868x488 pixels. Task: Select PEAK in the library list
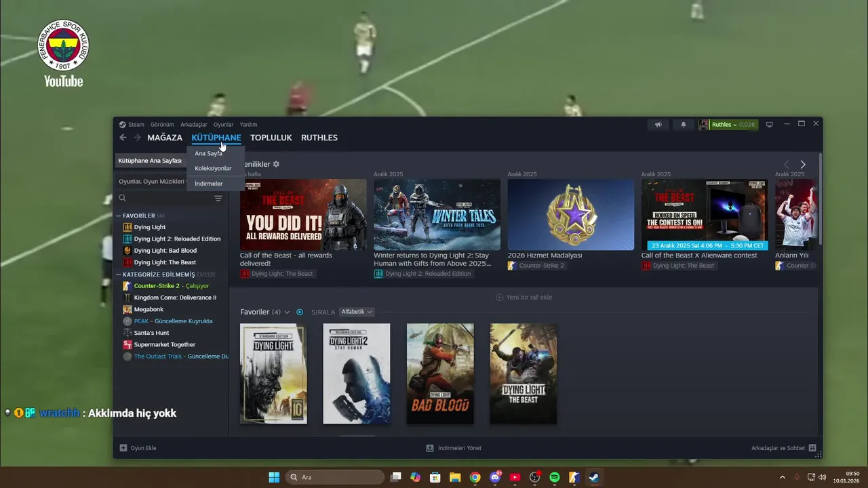tap(172, 321)
